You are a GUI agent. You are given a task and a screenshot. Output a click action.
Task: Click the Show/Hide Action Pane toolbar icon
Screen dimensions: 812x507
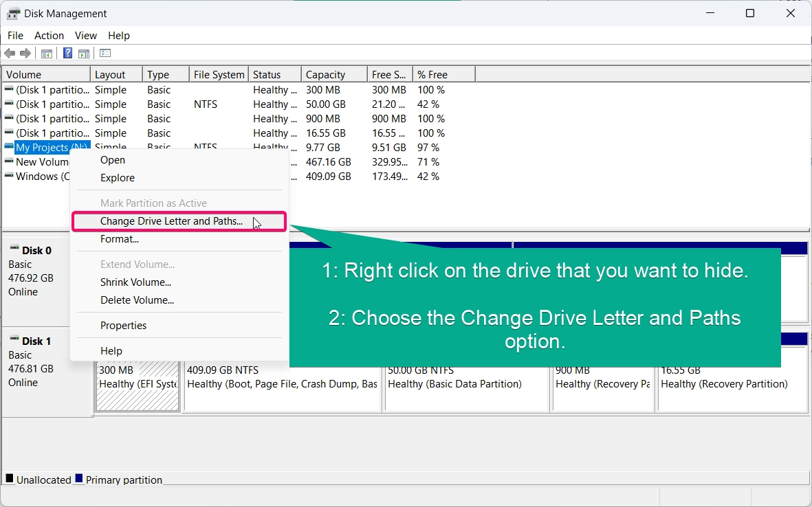[x=84, y=54]
